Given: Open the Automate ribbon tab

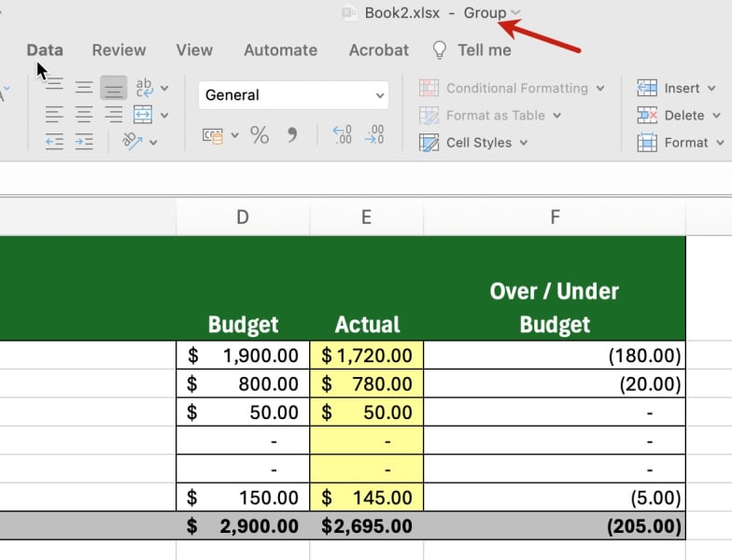Looking at the screenshot, I should 280,50.
